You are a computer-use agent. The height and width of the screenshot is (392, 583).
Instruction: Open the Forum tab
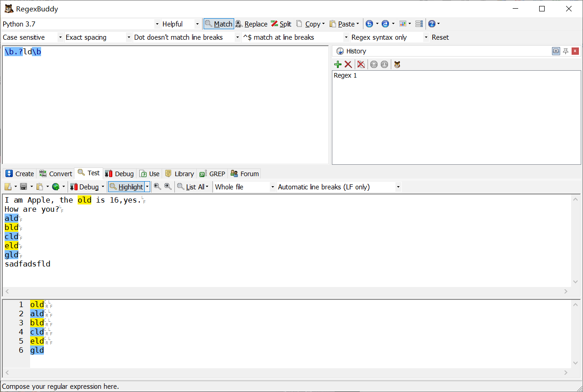click(x=245, y=173)
